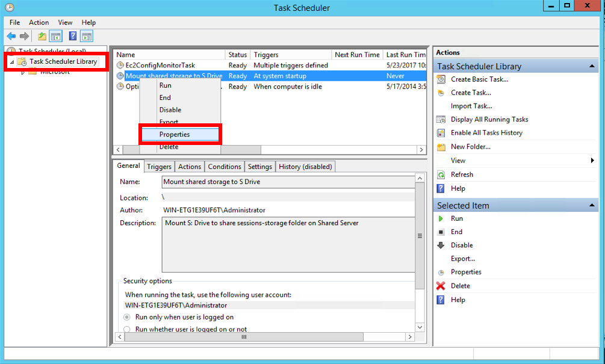Click in the task Name text field

coord(288,182)
